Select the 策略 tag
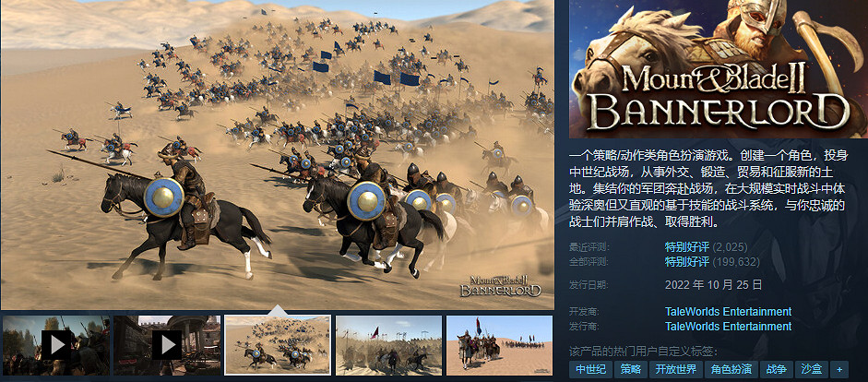This screenshot has height=382, width=868. 630,369
